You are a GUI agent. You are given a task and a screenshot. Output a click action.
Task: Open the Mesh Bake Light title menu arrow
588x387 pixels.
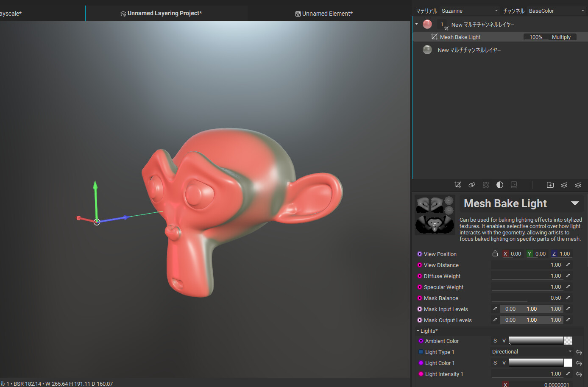point(575,203)
